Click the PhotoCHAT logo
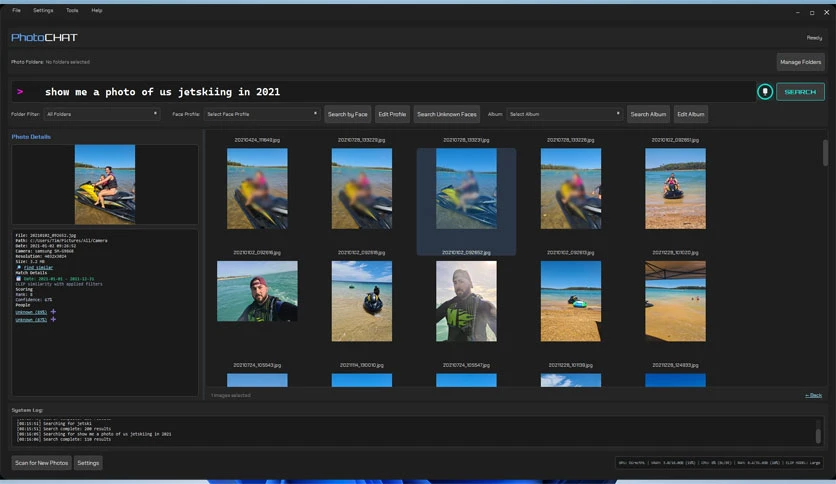836x484 pixels. coord(44,37)
